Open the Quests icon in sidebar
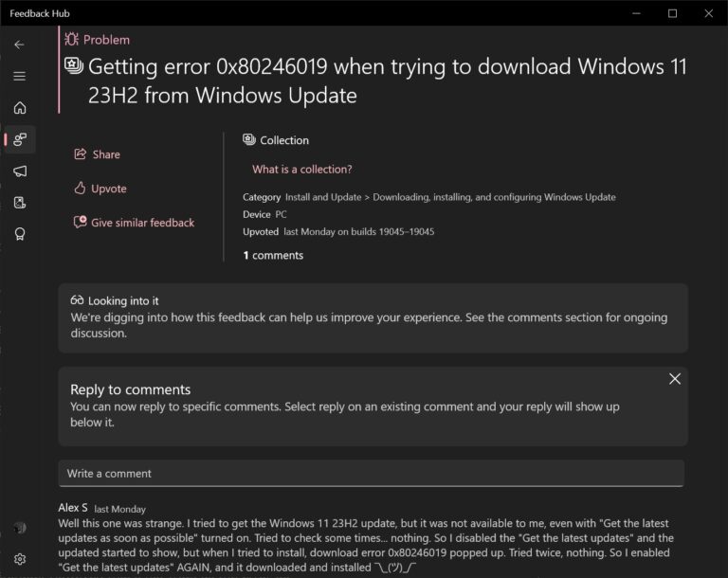 pos(20,203)
